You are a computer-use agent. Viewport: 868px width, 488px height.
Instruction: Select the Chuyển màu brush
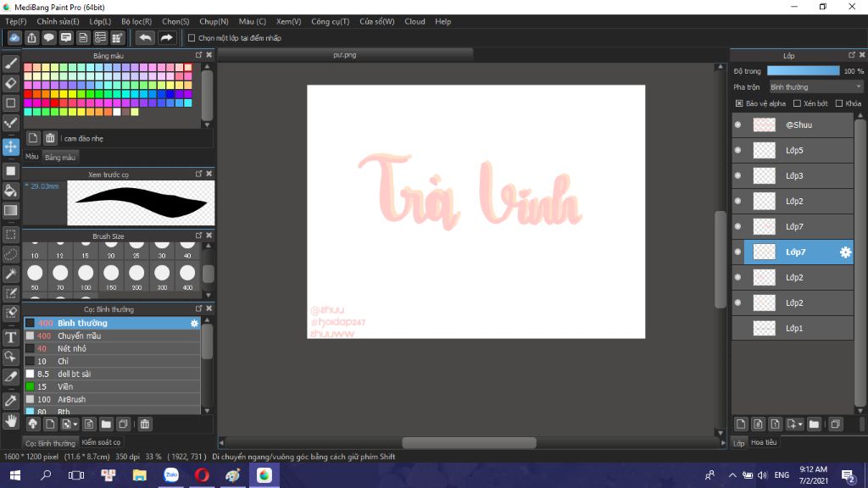(112, 335)
